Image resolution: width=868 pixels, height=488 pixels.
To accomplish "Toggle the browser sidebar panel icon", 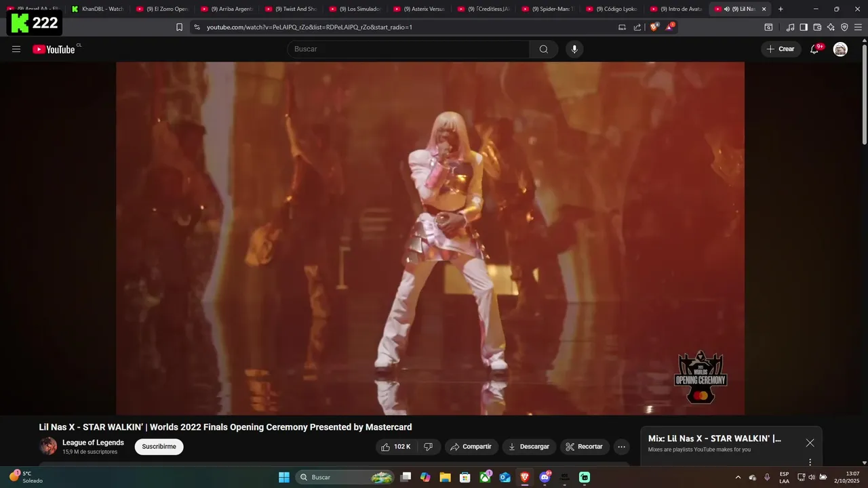I will click(x=804, y=27).
